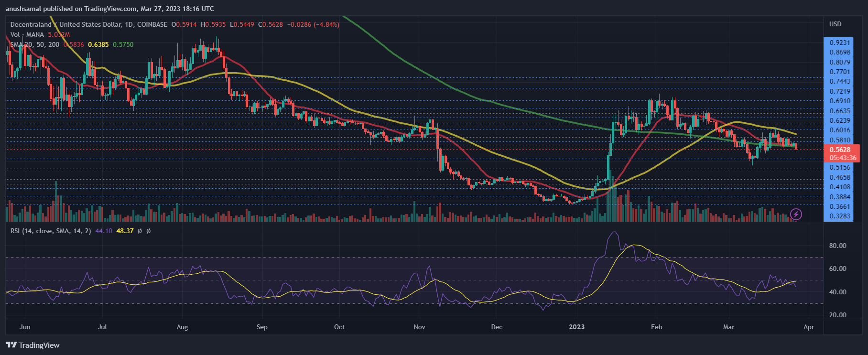This screenshot has height=355, width=868.
Task: Click the Apr label on time axis
Action: [808, 327]
